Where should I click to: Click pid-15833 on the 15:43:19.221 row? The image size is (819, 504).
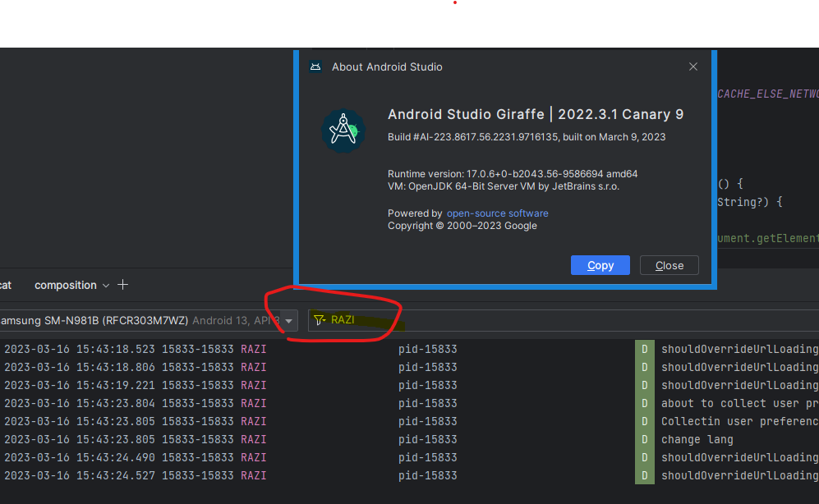427,385
